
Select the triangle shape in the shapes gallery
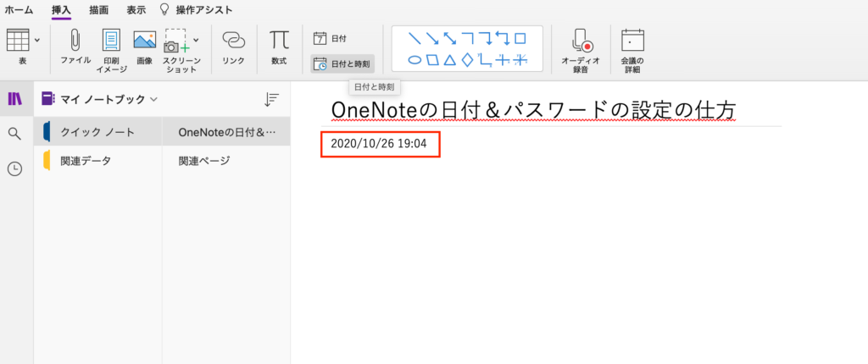point(450,60)
